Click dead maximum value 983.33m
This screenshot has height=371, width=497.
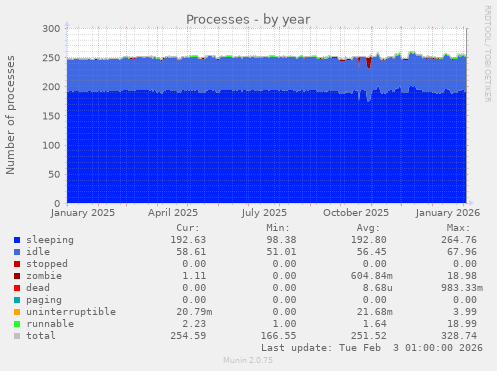point(462,288)
